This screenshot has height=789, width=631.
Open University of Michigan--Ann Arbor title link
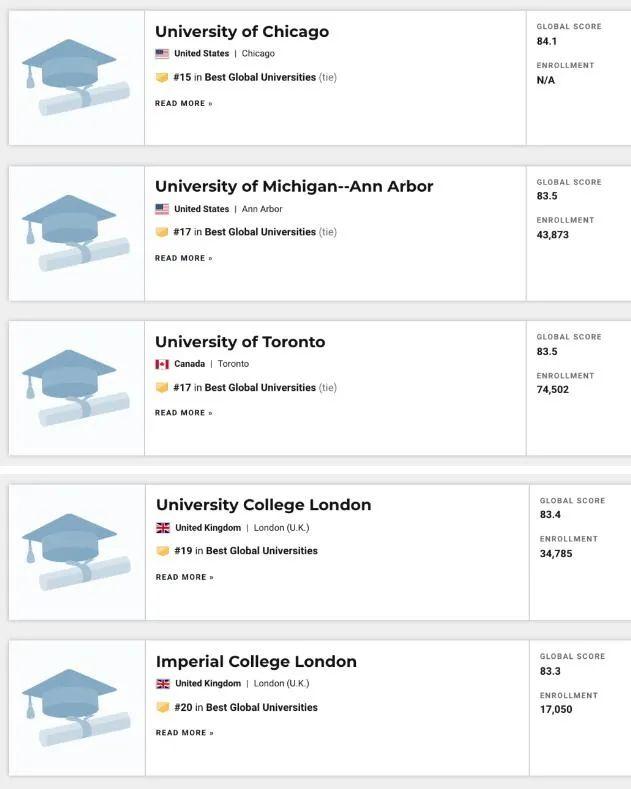click(294, 187)
